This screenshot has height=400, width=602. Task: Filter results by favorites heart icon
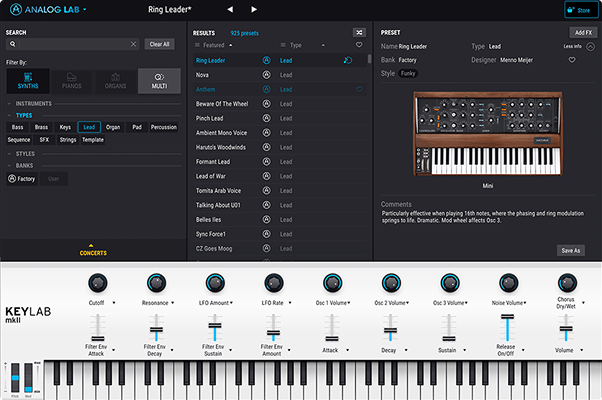[x=359, y=45]
